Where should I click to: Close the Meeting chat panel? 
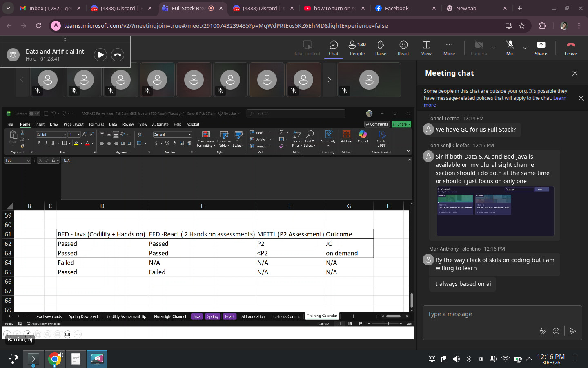click(x=575, y=73)
